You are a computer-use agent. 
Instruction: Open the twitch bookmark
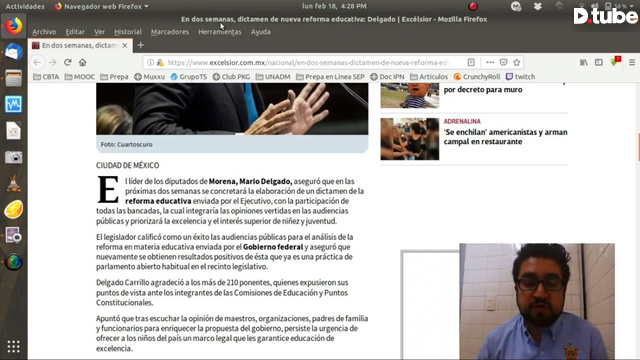pos(520,77)
